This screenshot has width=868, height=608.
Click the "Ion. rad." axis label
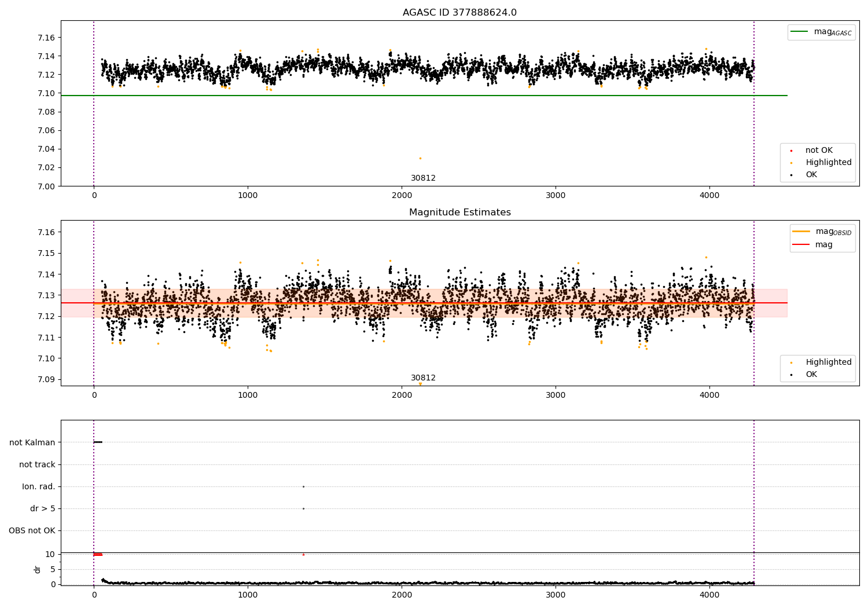click(39, 486)
